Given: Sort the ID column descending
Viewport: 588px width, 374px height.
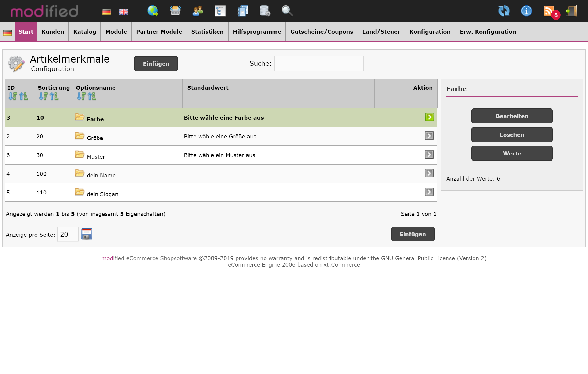Looking at the screenshot, I should pos(12,96).
